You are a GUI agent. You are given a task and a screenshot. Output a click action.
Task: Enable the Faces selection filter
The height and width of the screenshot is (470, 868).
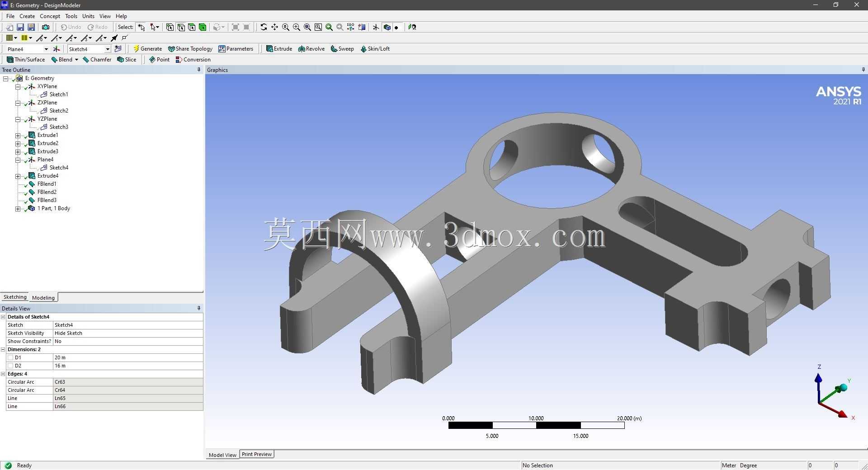(x=192, y=27)
